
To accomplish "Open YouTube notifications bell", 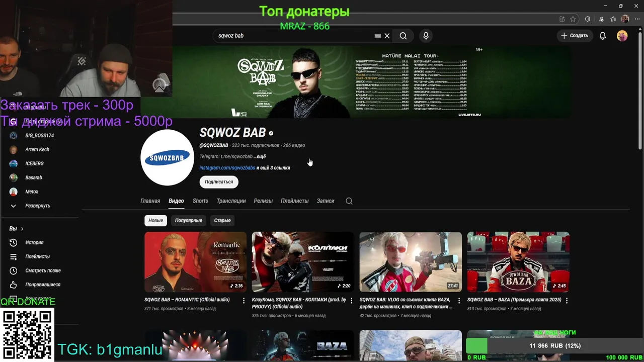I will (x=603, y=36).
